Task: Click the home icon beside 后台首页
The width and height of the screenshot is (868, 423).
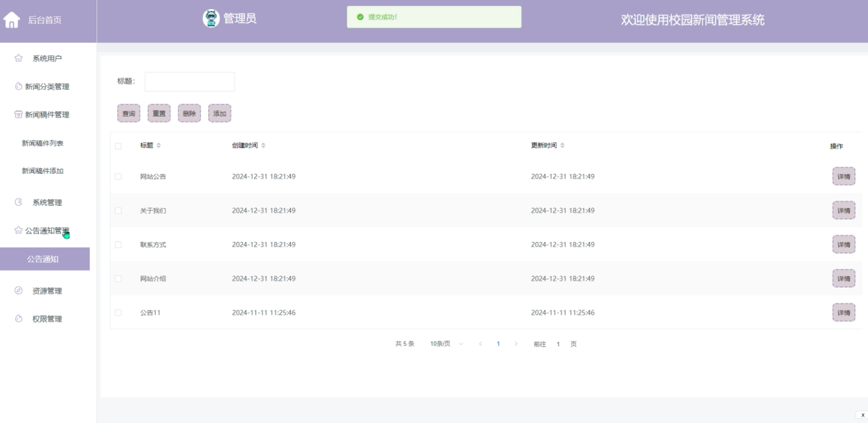Action: (x=12, y=21)
